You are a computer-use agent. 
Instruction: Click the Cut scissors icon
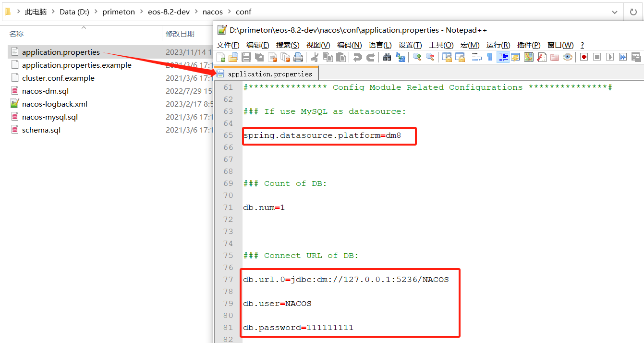pyautogui.click(x=315, y=58)
